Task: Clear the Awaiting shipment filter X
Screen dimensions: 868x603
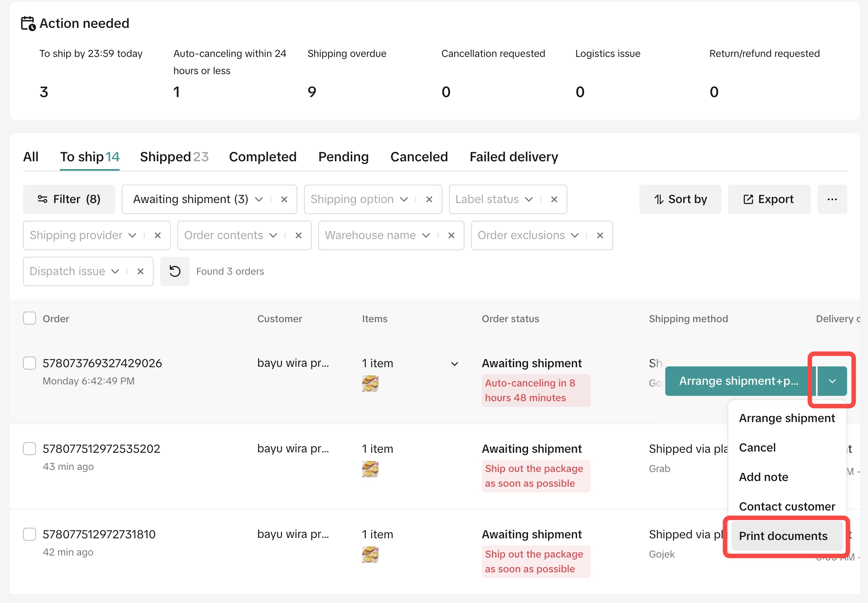Action: tap(284, 199)
